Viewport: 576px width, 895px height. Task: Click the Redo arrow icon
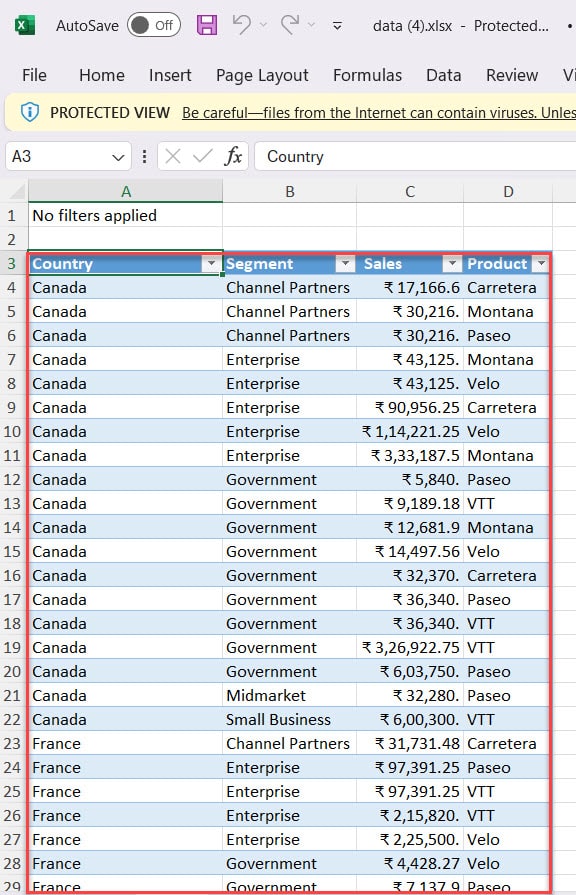pyautogui.click(x=290, y=25)
